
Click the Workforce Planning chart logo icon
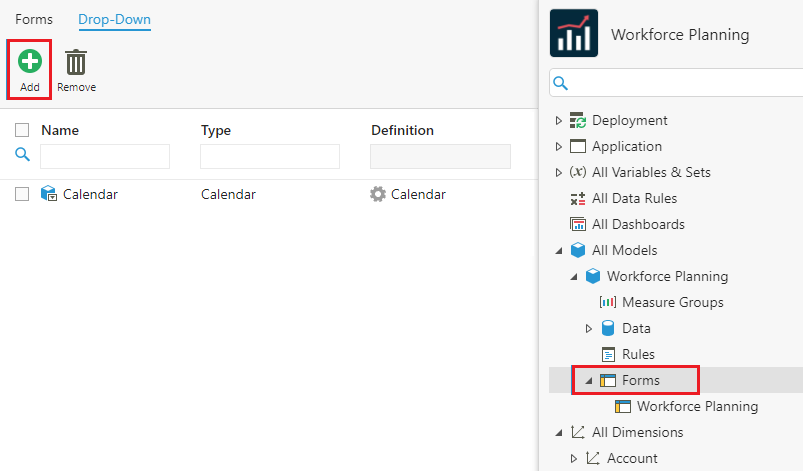[574, 34]
